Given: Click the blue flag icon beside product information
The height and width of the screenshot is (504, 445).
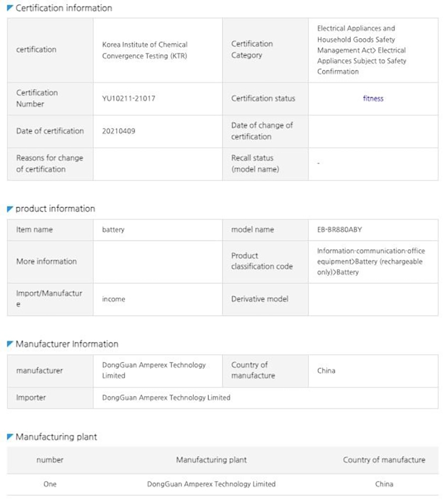Looking at the screenshot, I should 10,209.
